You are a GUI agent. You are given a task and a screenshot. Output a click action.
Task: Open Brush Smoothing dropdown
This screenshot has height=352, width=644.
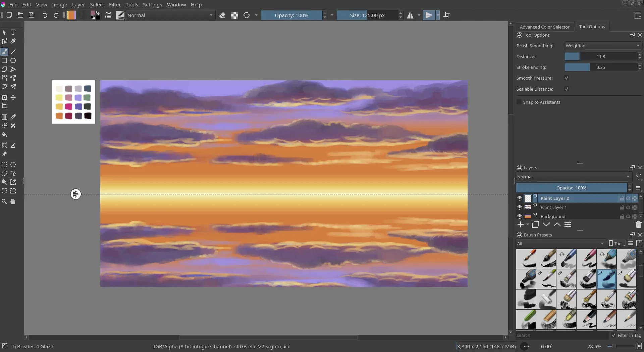click(x=603, y=46)
